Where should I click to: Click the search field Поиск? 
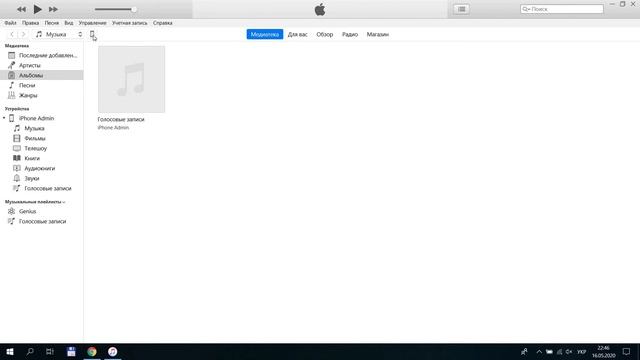click(562, 9)
